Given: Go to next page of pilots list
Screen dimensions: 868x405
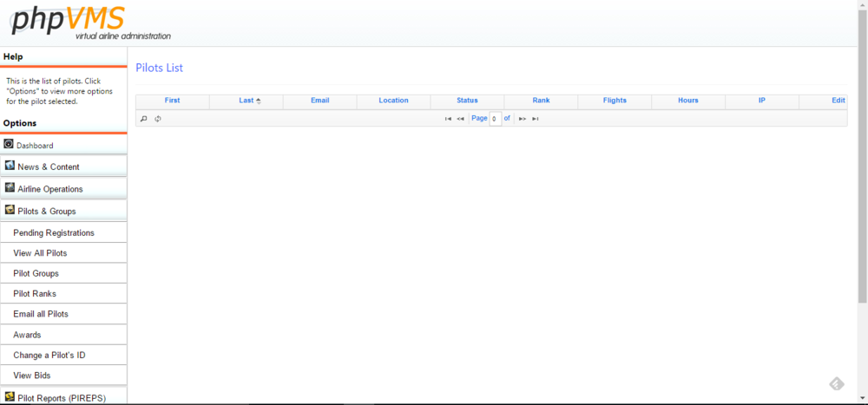Looking at the screenshot, I should point(523,119).
